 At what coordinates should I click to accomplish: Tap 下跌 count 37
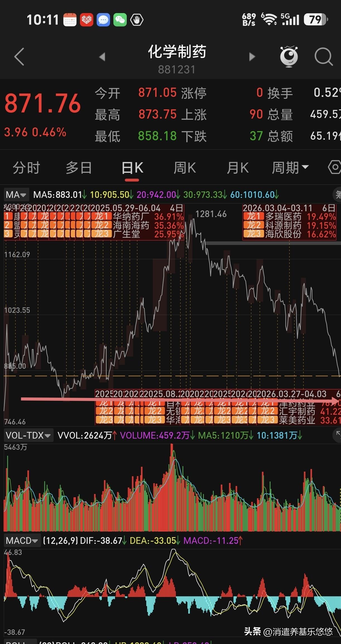coord(256,136)
